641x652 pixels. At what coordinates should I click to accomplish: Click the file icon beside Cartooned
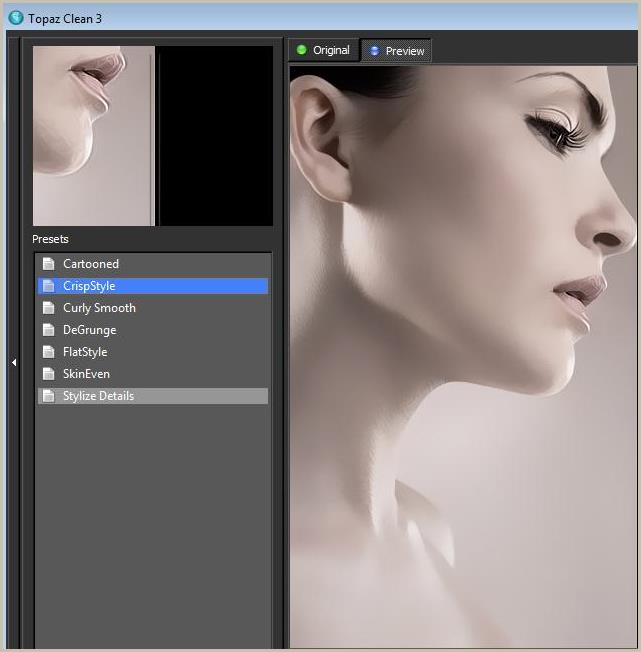tap(48, 264)
